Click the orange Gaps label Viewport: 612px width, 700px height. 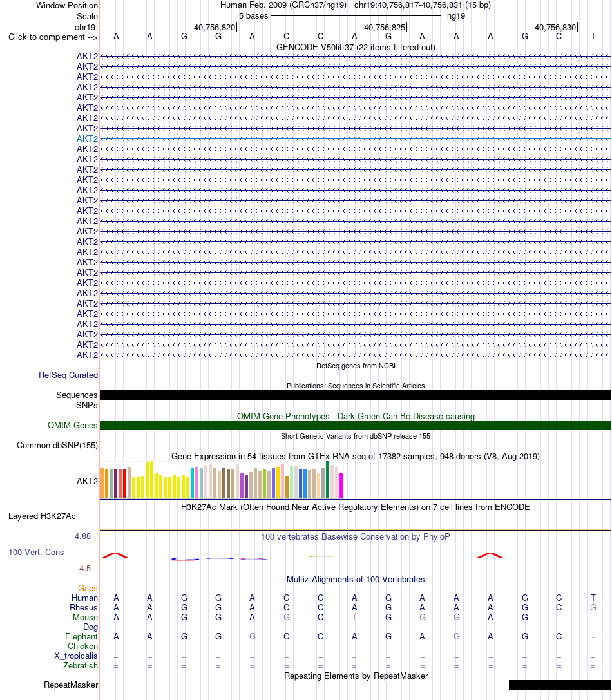[x=88, y=589]
